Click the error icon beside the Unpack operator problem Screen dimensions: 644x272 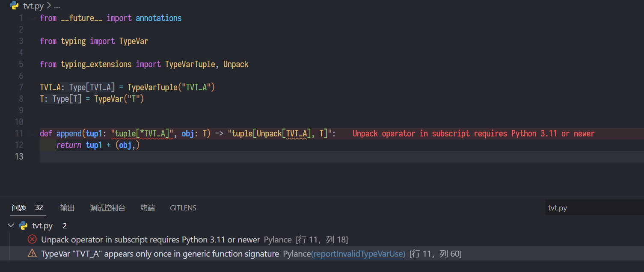pyautogui.click(x=32, y=239)
